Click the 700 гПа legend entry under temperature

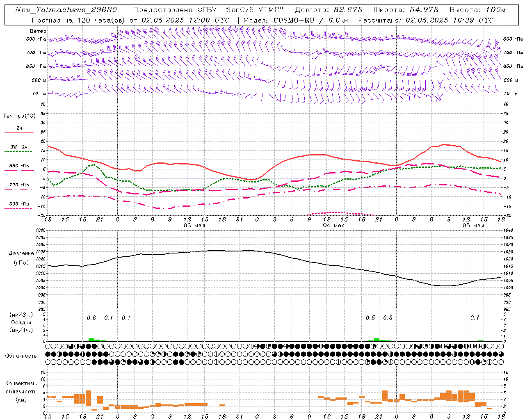tap(19, 185)
